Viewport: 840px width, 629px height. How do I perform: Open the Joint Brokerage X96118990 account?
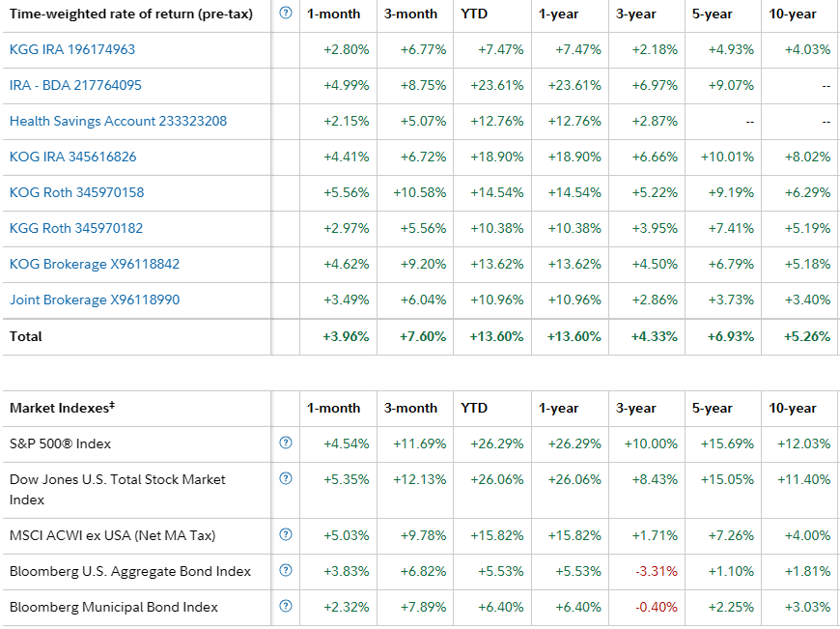click(x=94, y=300)
